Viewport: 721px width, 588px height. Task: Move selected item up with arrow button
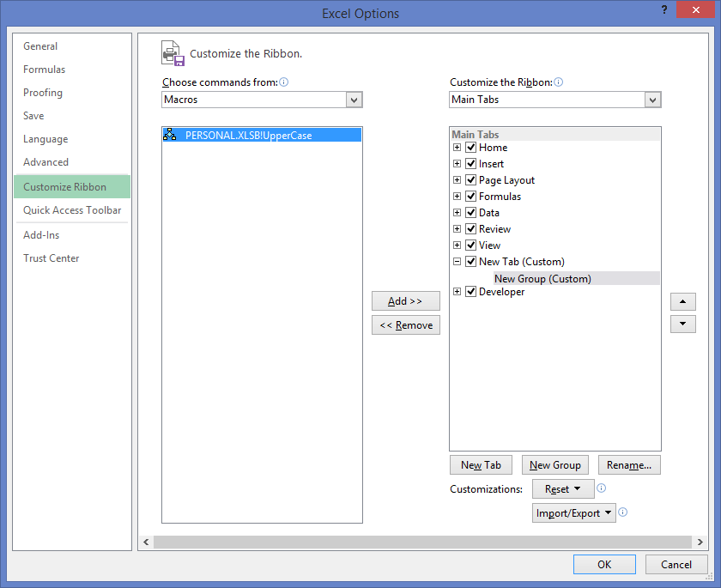pos(683,301)
